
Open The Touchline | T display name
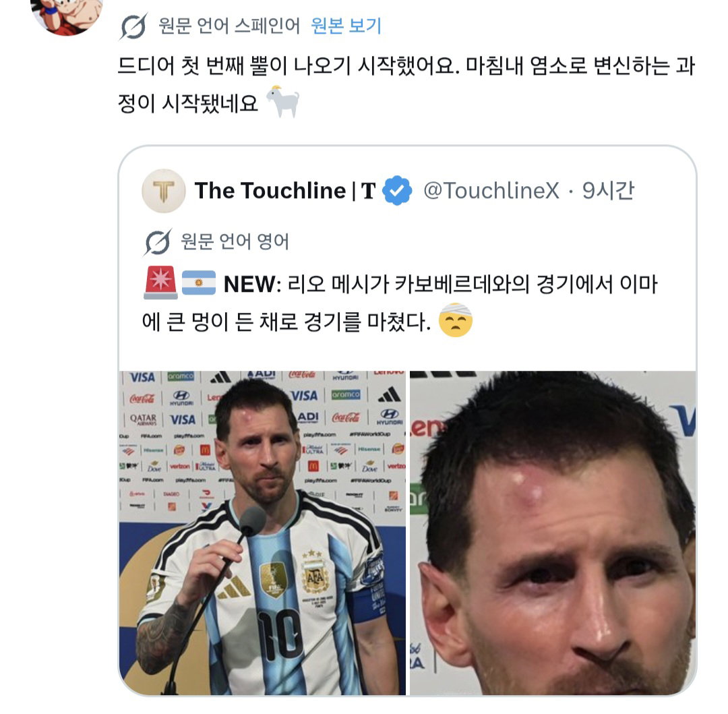285,191
